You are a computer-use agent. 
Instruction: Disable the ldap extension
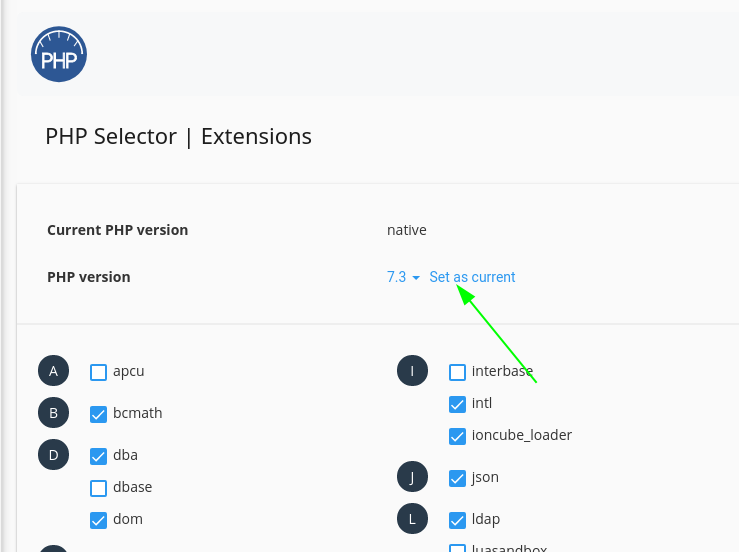(x=458, y=520)
